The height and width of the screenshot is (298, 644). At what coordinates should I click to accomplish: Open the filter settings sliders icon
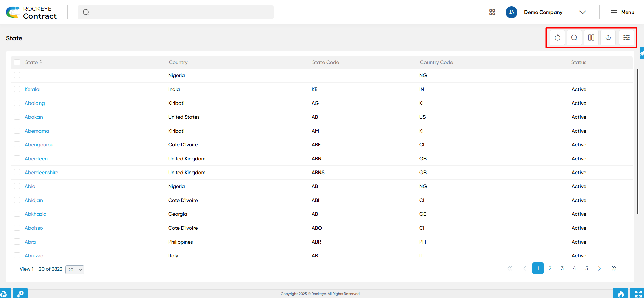tap(626, 38)
